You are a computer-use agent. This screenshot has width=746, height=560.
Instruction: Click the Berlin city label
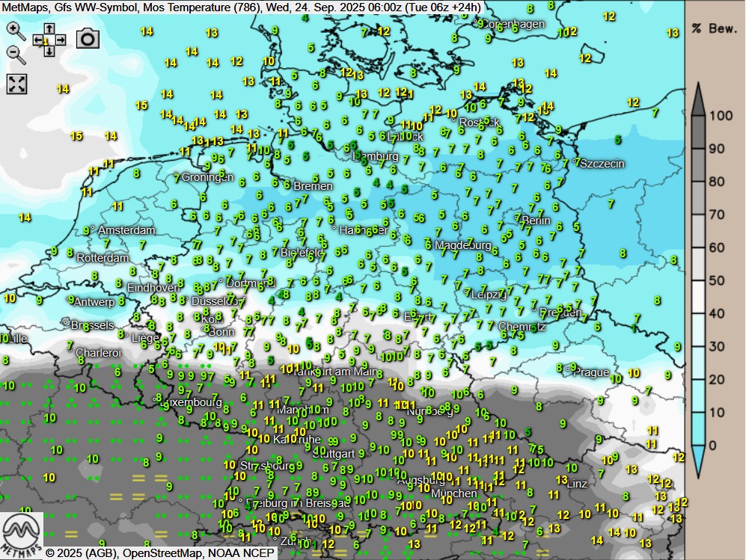[536, 221]
